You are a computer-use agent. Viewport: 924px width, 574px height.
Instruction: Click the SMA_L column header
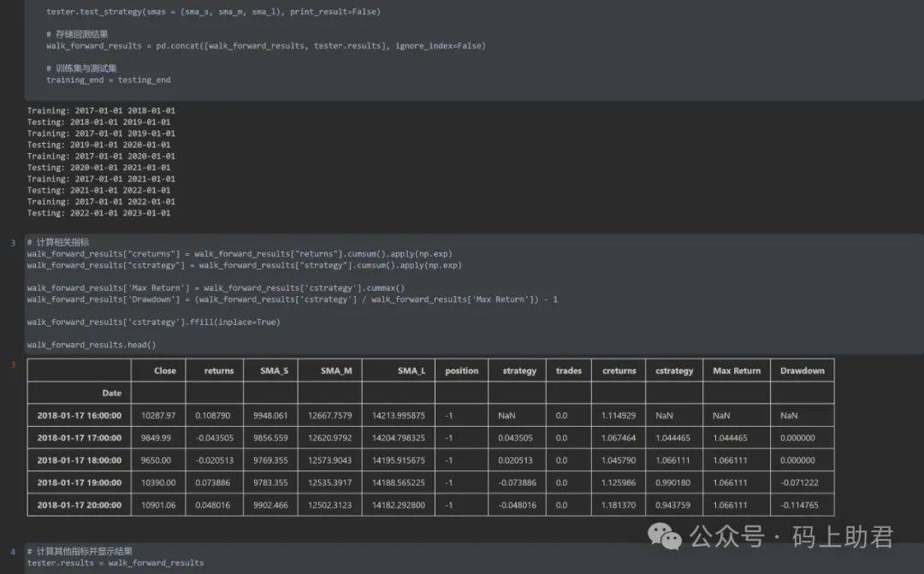pos(412,370)
